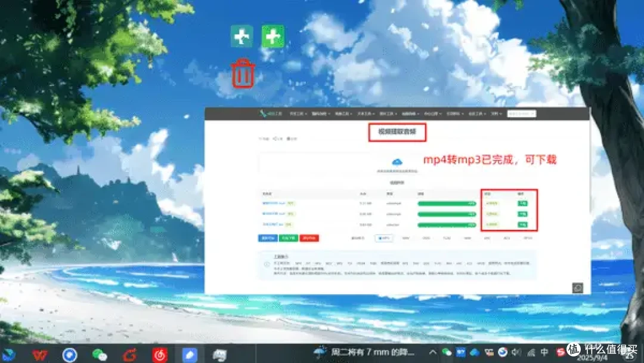Open the red swirl taskbar icon
644x363 pixels.
click(130, 355)
